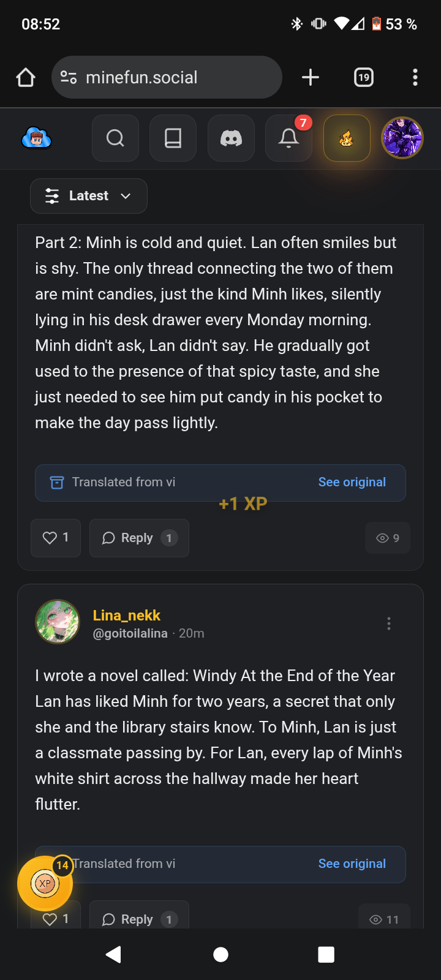Tap the browser home icon
Viewport: 441px width, 980px height.
click(26, 78)
